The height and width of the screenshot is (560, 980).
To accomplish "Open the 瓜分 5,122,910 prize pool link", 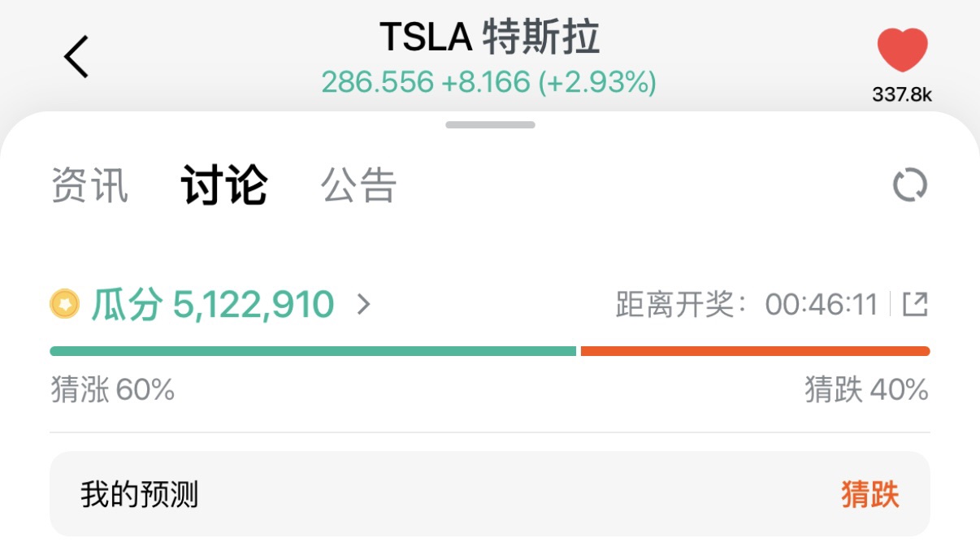I will click(213, 305).
